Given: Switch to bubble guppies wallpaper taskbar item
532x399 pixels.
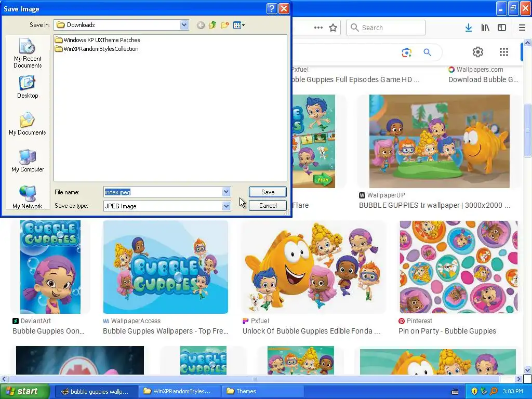Looking at the screenshot, I should point(96,392).
